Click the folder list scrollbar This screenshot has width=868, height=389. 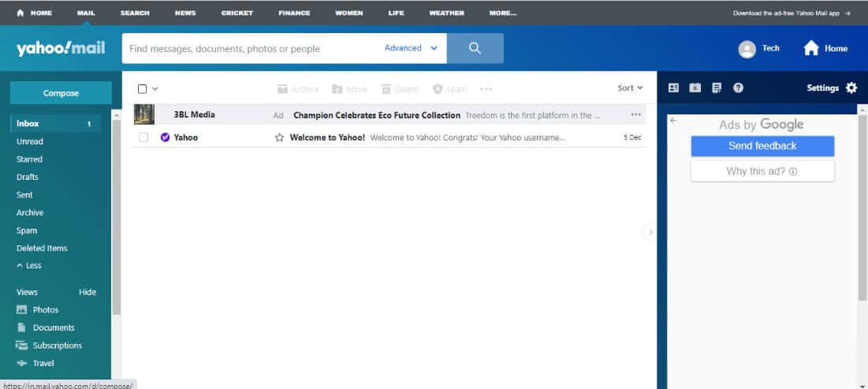point(116,217)
